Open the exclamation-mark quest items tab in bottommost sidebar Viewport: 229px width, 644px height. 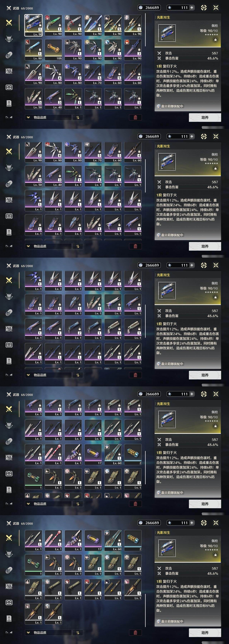(x=9, y=618)
